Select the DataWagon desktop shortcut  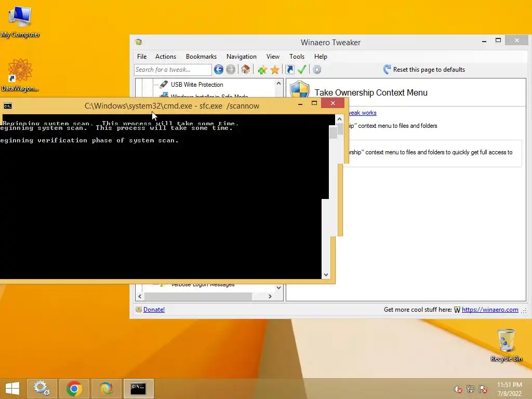(x=20, y=75)
